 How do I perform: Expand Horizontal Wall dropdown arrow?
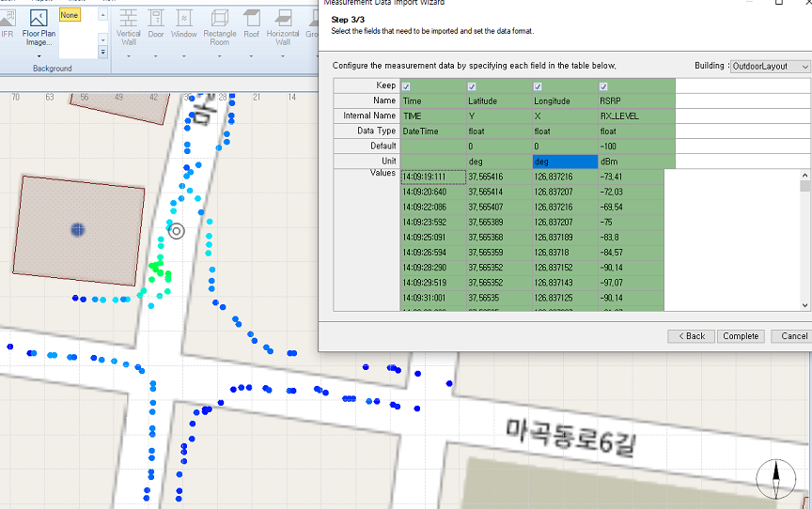pyautogui.click(x=283, y=55)
